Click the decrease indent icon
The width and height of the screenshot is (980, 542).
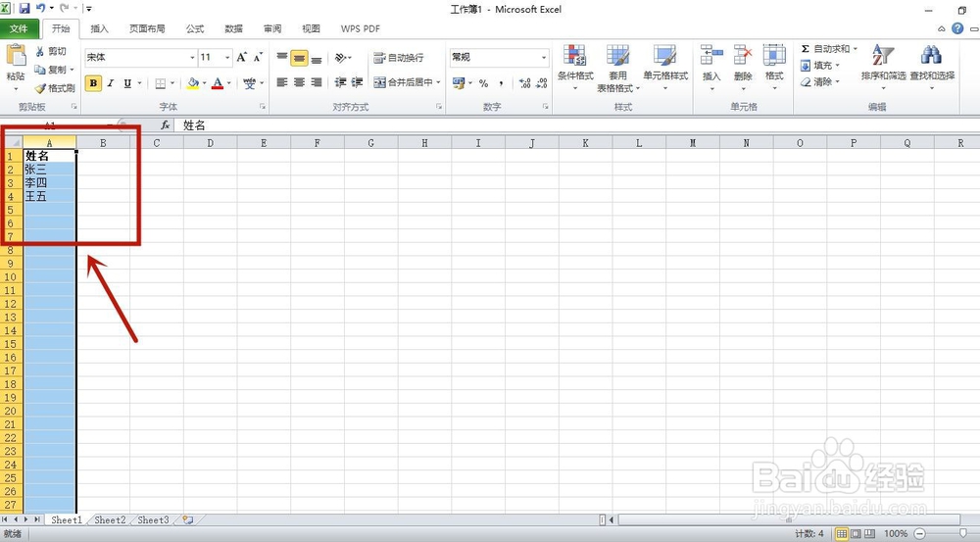340,82
